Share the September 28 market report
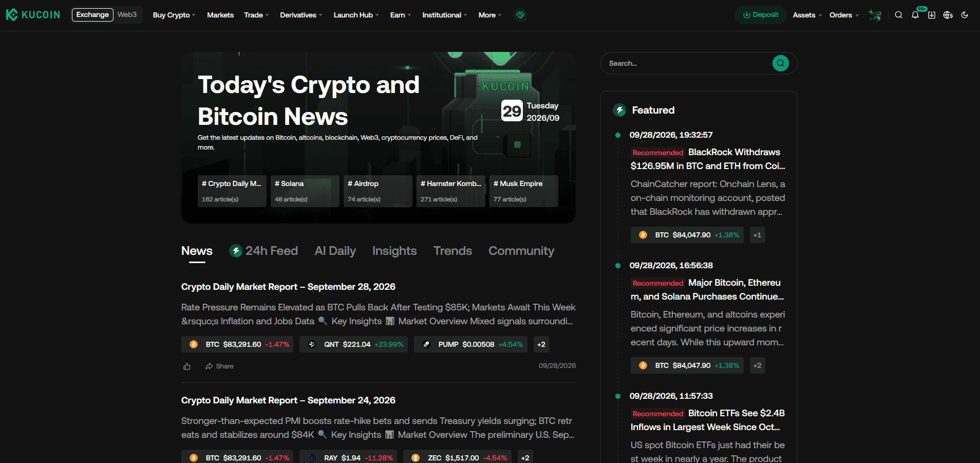Screen dimensions: 980x463 tap(219, 366)
